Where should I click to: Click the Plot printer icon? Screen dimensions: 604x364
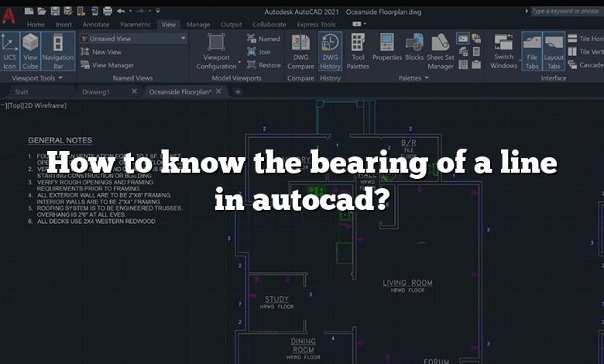106,12
